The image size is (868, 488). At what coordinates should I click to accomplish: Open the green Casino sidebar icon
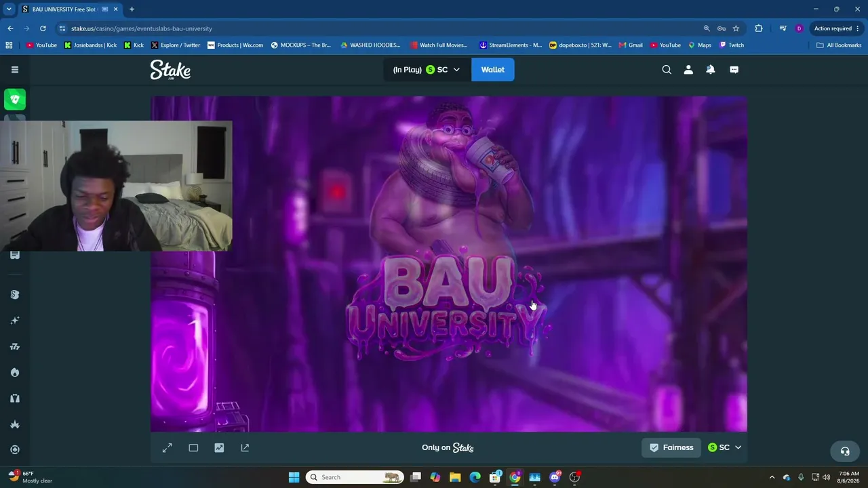coord(15,99)
